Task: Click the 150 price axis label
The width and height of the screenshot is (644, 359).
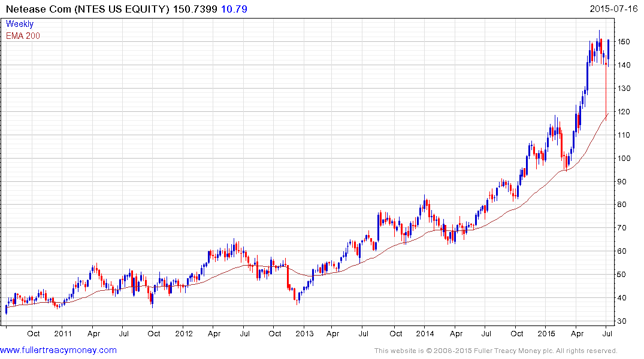Action: tap(624, 42)
